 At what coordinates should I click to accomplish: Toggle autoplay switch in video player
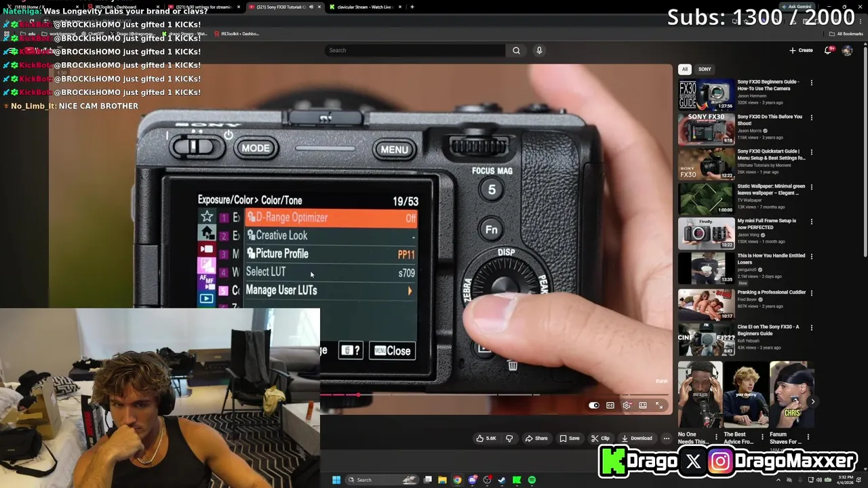tap(594, 405)
